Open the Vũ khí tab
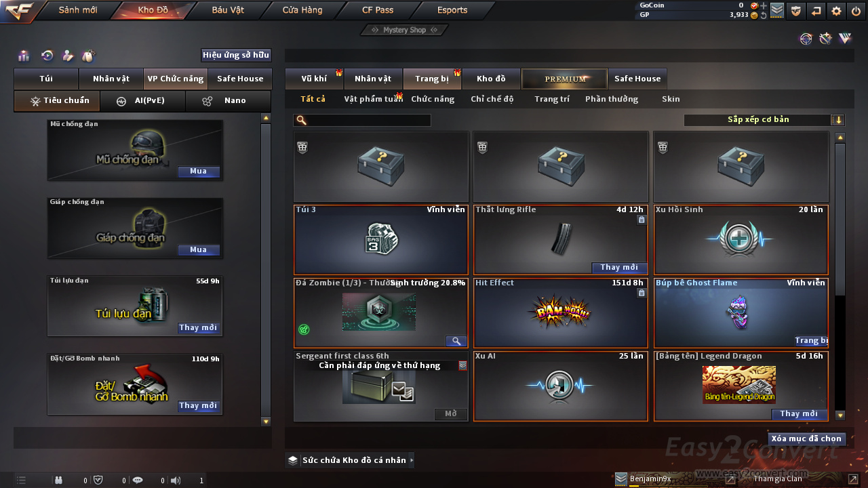This screenshot has width=868, height=488. (x=315, y=79)
